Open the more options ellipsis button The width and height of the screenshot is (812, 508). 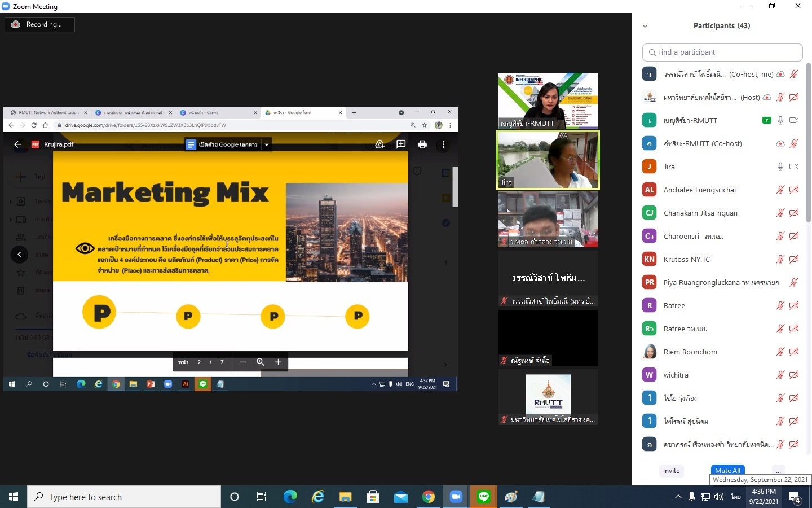(778, 471)
